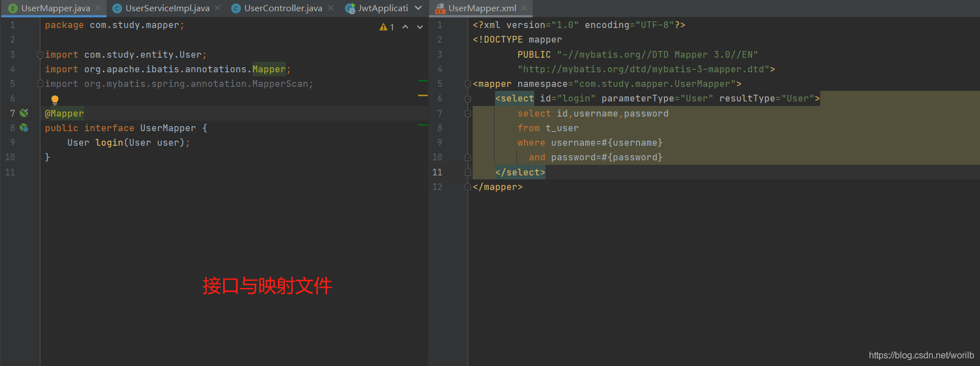This screenshot has height=366, width=980.
Task: Open the UserController.java tab
Action: tap(283, 8)
